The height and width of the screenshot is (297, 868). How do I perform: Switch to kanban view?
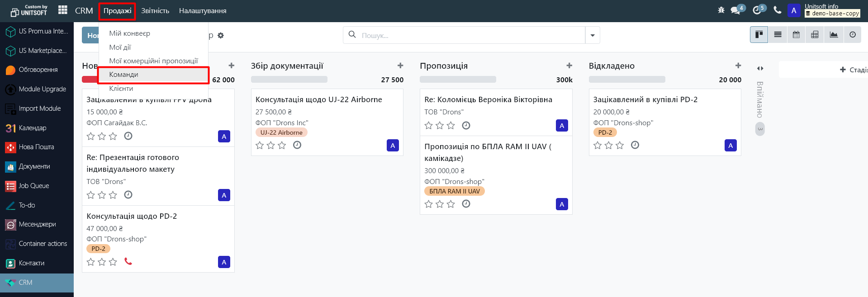[x=759, y=35]
